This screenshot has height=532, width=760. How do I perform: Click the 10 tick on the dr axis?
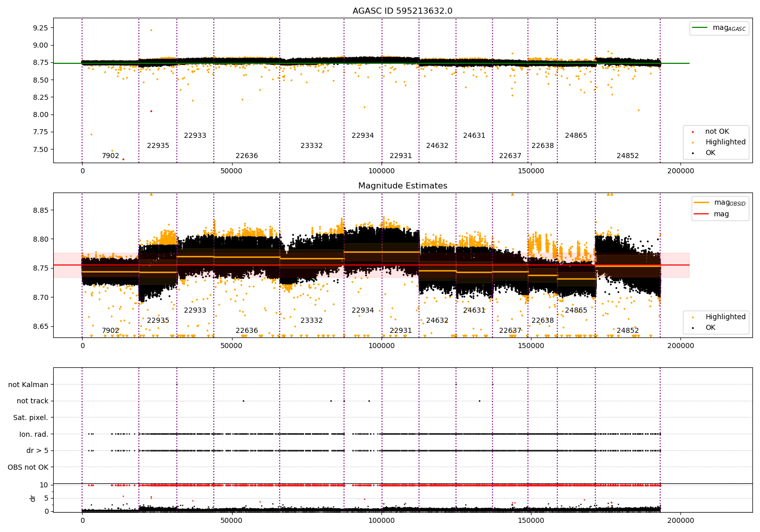pyautogui.click(x=44, y=485)
